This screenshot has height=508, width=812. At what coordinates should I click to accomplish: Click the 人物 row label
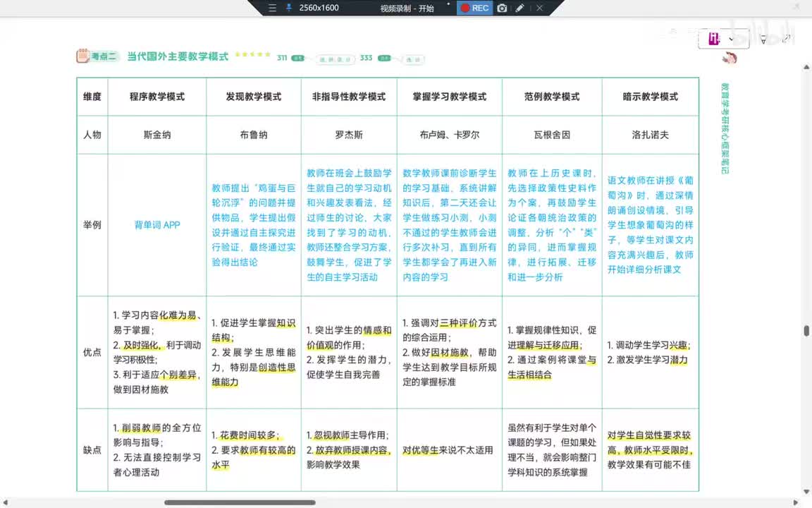coord(92,135)
